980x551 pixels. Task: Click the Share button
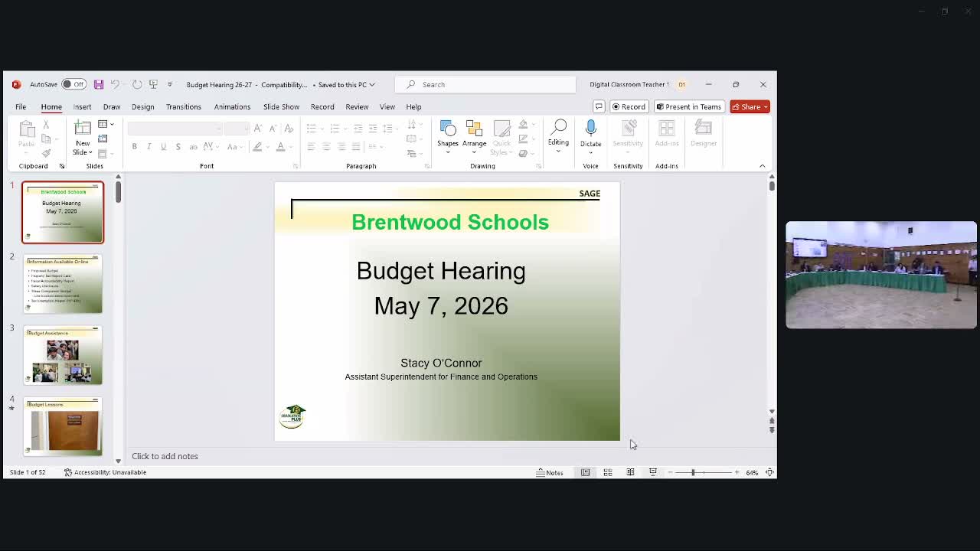(749, 106)
